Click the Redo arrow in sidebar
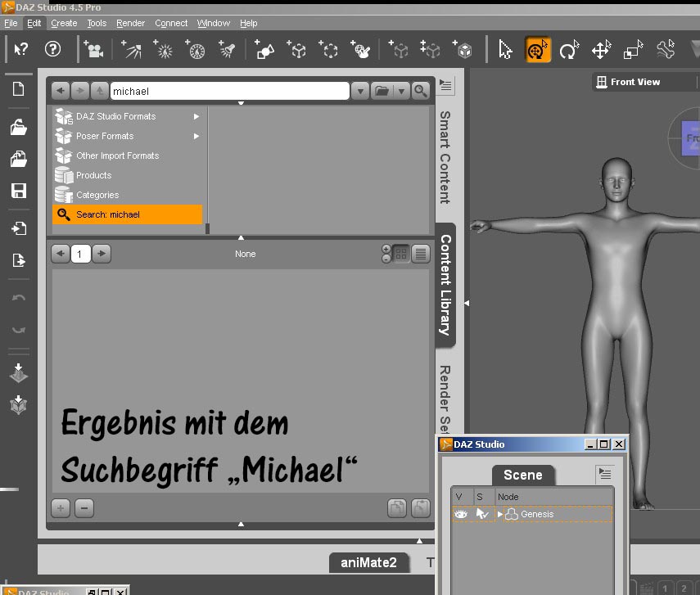The width and height of the screenshot is (700, 595). [18, 330]
